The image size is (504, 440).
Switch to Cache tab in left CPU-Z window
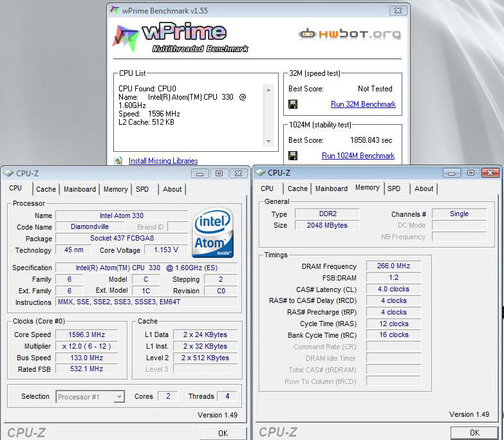click(x=46, y=189)
